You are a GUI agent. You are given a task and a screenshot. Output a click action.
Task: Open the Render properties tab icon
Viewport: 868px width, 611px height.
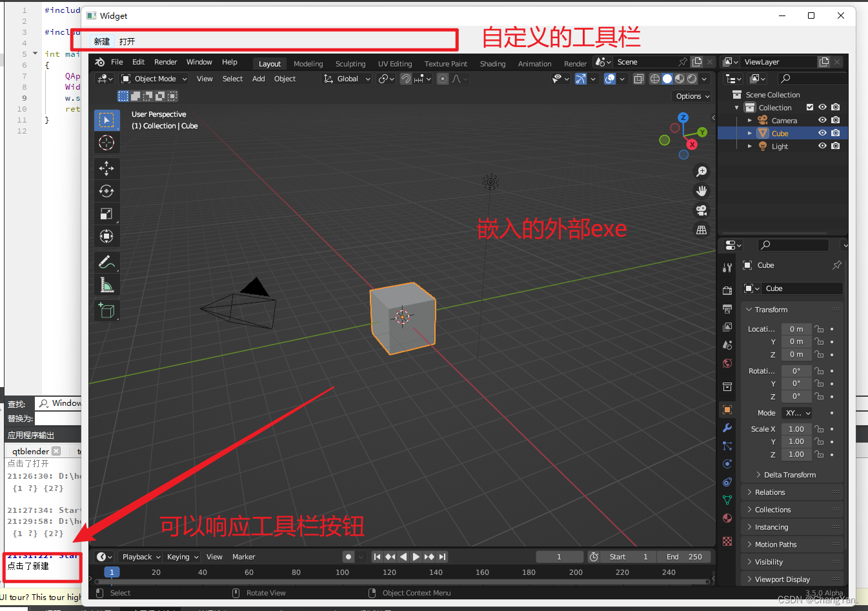[x=727, y=291]
